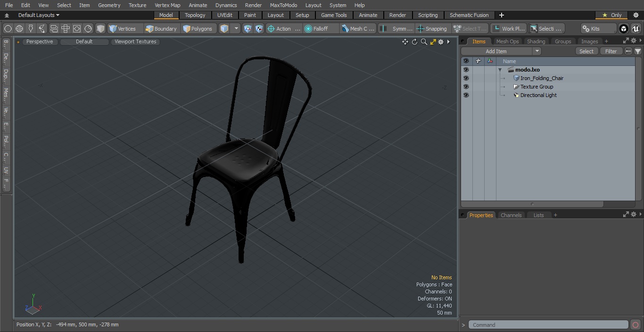Viewport: 644px width, 332px height.
Task: Click the Default shading style button
Action: coord(84,41)
